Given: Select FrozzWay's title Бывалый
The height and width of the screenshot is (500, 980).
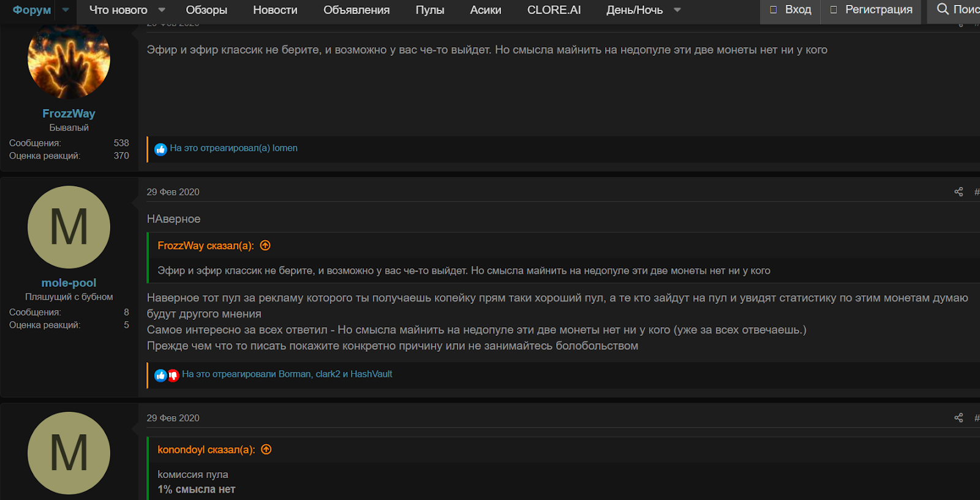Looking at the screenshot, I should pyautogui.click(x=69, y=127).
